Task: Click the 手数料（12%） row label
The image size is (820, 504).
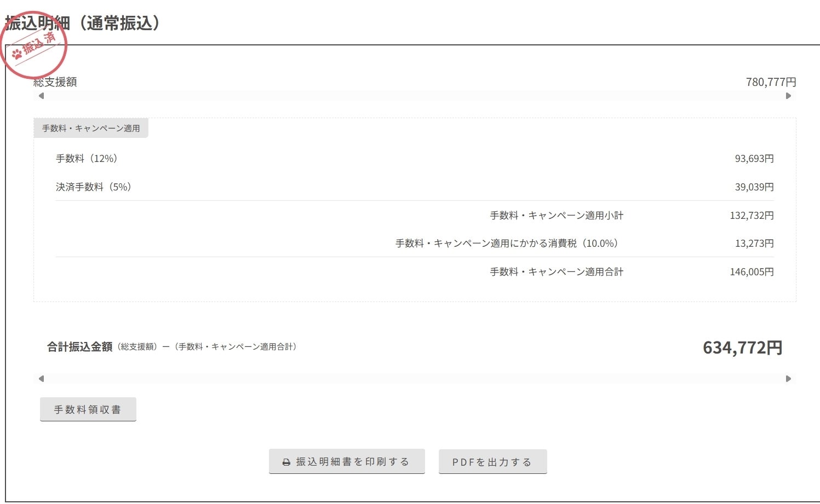Action: [x=87, y=159]
